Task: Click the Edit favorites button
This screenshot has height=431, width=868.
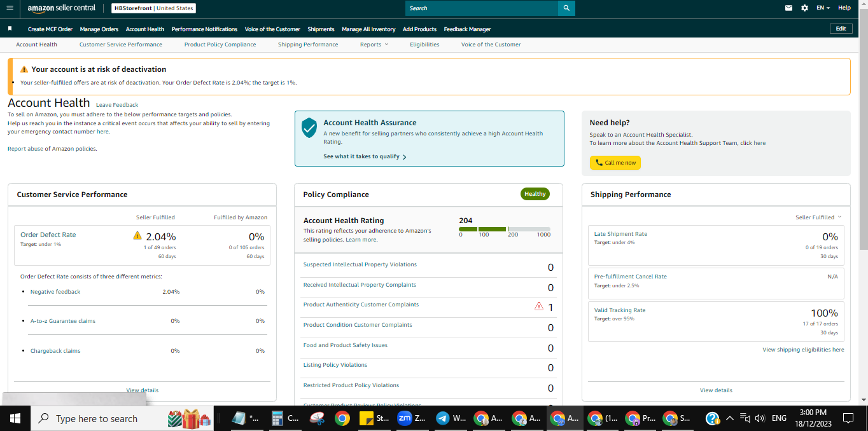Action: pyautogui.click(x=841, y=29)
